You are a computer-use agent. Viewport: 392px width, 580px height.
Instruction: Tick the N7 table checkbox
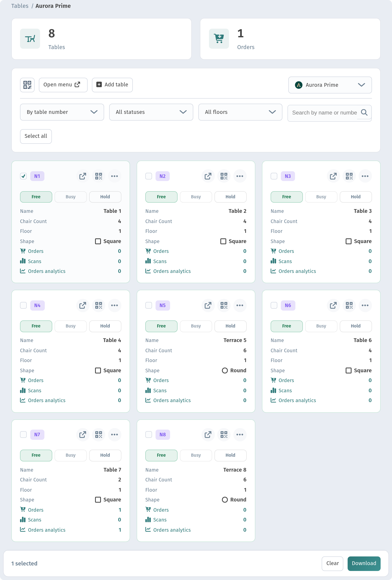pos(24,435)
